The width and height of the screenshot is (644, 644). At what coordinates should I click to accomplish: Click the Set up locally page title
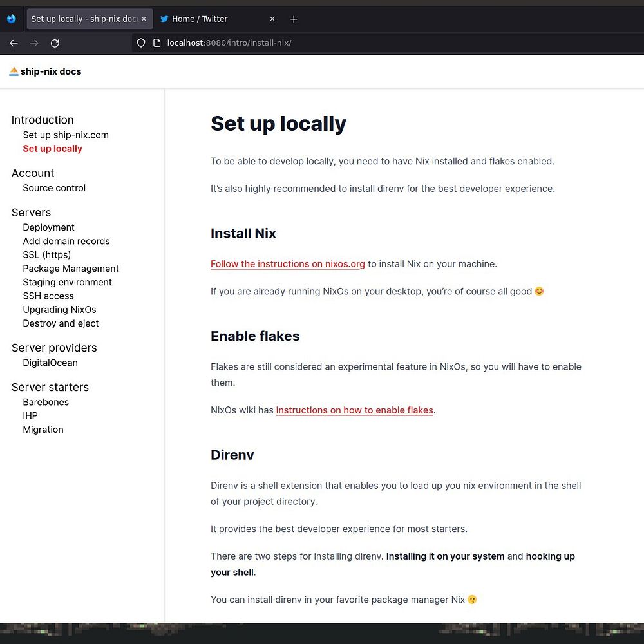point(278,124)
